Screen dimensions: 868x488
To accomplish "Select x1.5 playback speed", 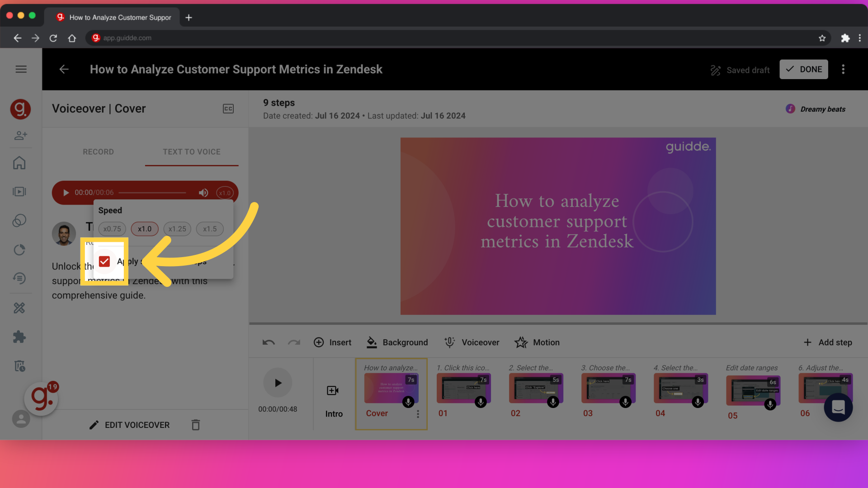I will (210, 229).
